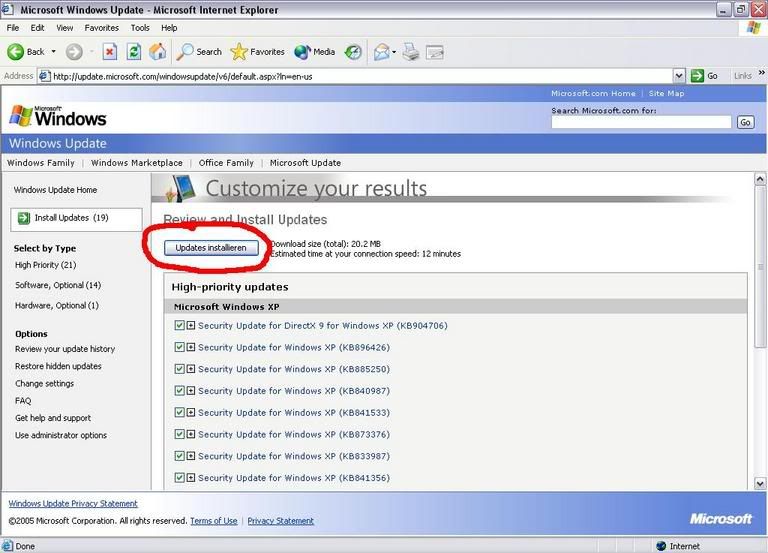Open the Edit menu
The height and width of the screenshot is (553, 768).
(x=37, y=28)
